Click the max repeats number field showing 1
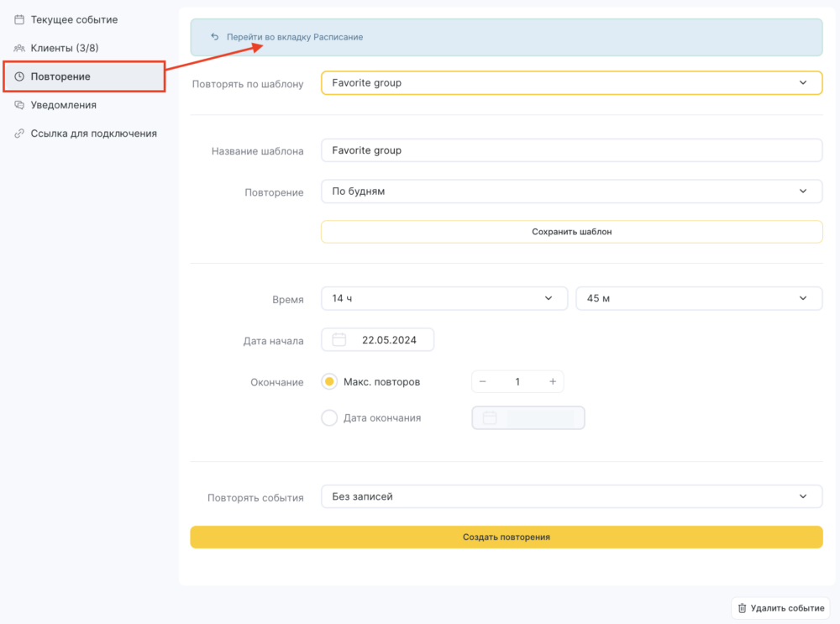Image resolution: width=840 pixels, height=624 pixels. (x=517, y=381)
